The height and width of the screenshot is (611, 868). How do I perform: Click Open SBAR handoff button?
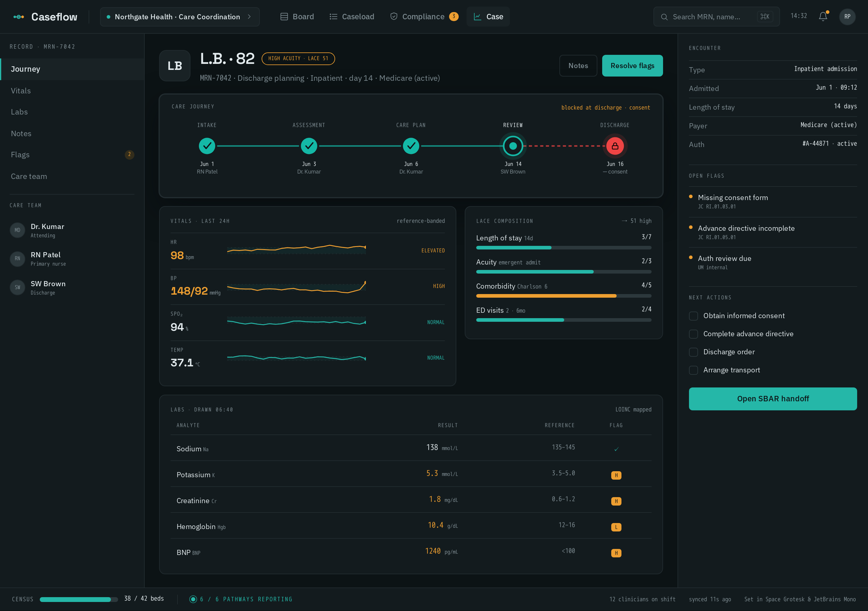click(773, 399)
